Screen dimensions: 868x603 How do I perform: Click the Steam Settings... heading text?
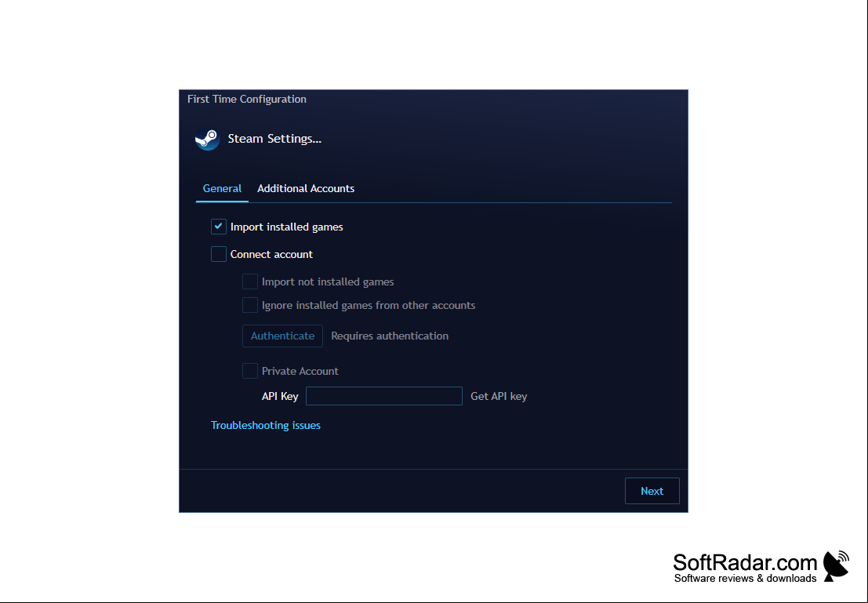click(274, 139)
